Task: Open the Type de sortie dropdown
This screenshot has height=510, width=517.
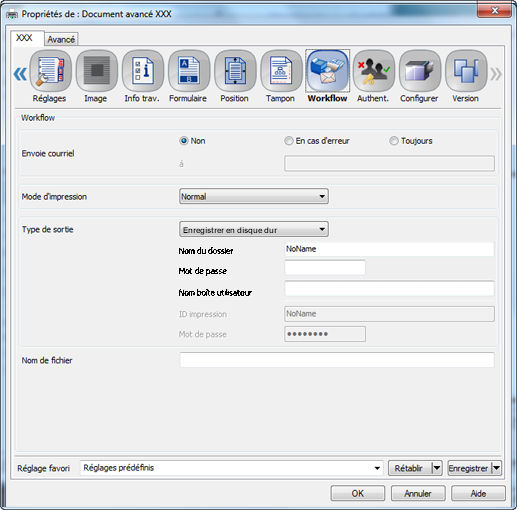Action: pyautogui.click(x=254, y=229)
